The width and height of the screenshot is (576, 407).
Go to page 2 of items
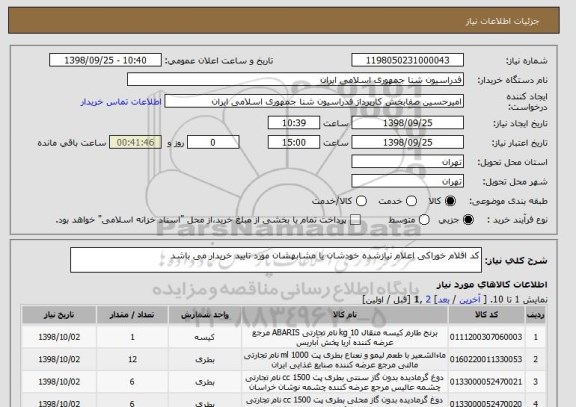pyautogui.click(x=428, y=300)
